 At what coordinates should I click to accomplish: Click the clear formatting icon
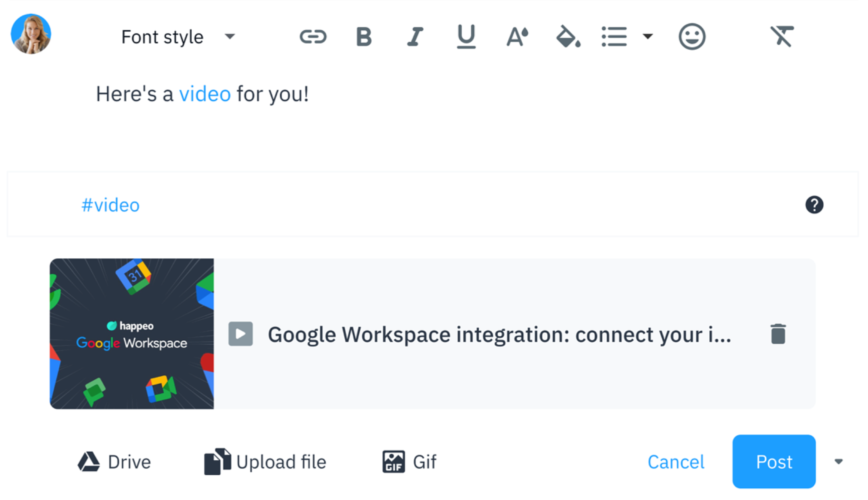pyautogui.click(x=782, y=36)
